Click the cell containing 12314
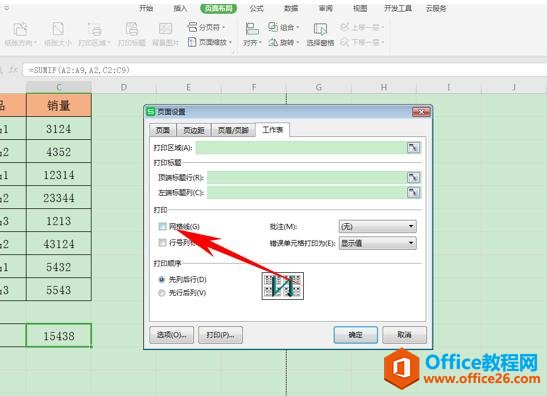 [59, 174]
